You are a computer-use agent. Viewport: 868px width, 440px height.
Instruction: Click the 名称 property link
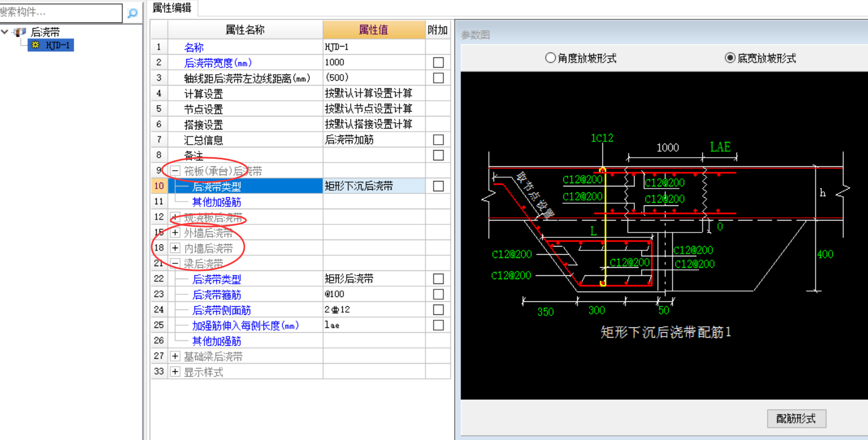(x=193, y=48)
